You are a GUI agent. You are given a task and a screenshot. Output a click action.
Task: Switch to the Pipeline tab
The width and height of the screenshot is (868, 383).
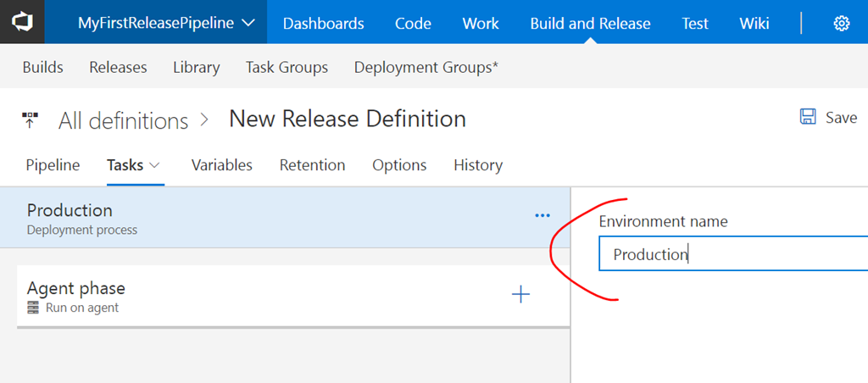tap(53, 165)
